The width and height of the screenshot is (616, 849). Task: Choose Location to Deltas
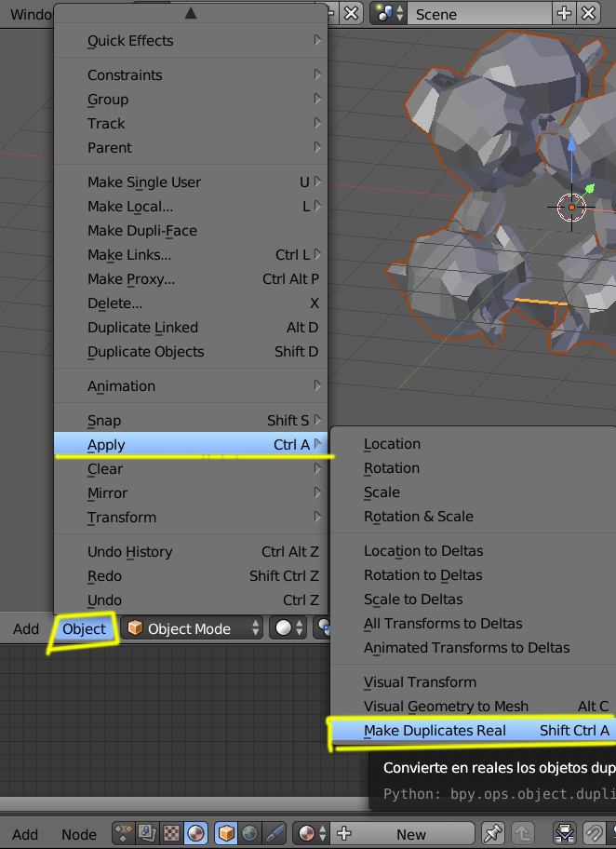click(474, 551)
